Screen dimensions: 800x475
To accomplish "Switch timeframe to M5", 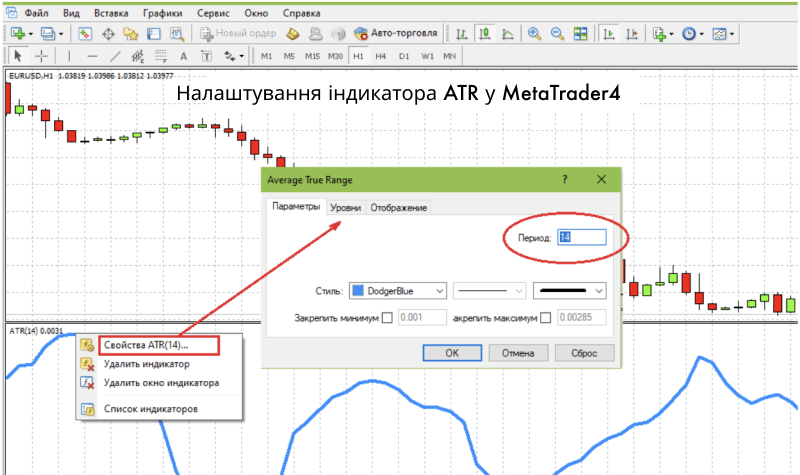I will coord(289,56).
